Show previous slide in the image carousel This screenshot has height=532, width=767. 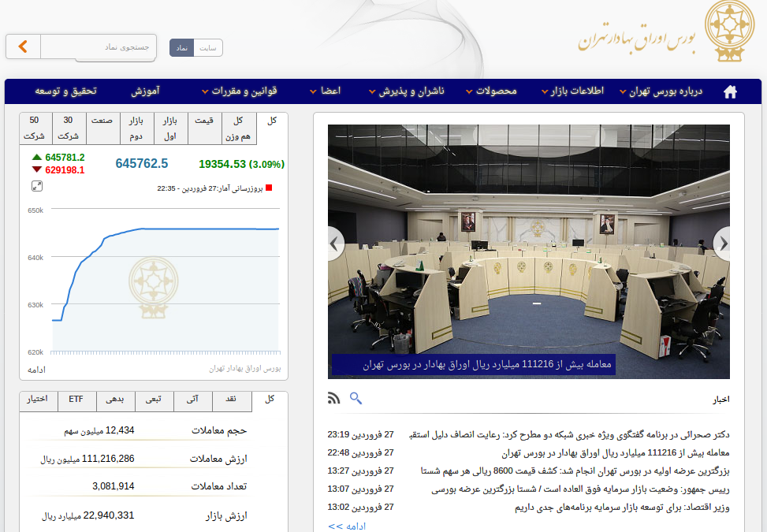coord(336,243)
